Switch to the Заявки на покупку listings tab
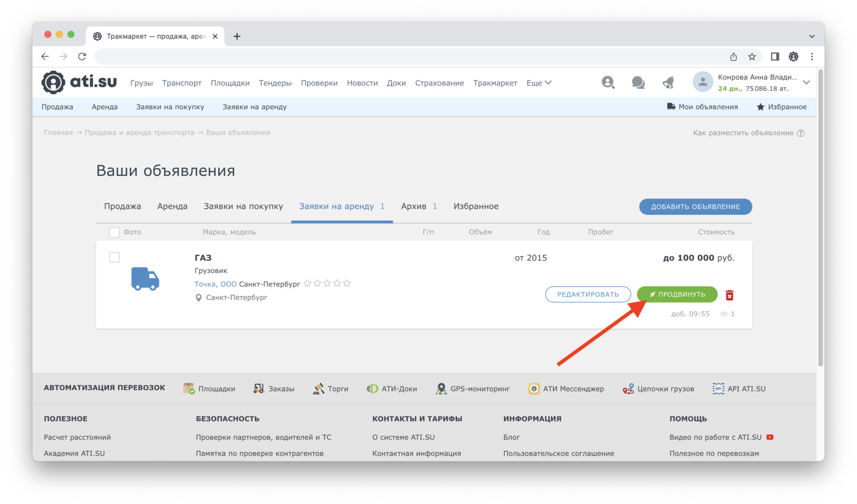The image size is (857, 504). [243, 206]
